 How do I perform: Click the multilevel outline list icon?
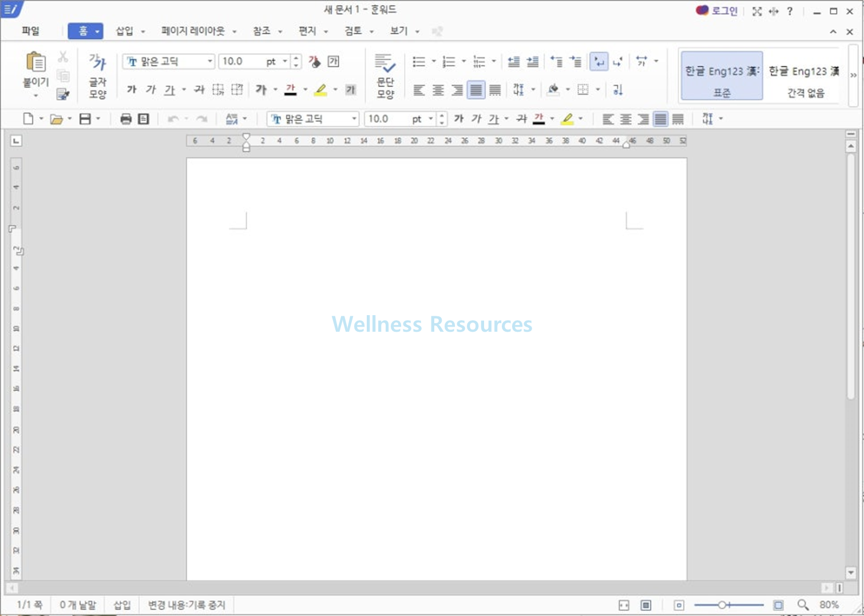pyautogui.click(x=479, y=61)
